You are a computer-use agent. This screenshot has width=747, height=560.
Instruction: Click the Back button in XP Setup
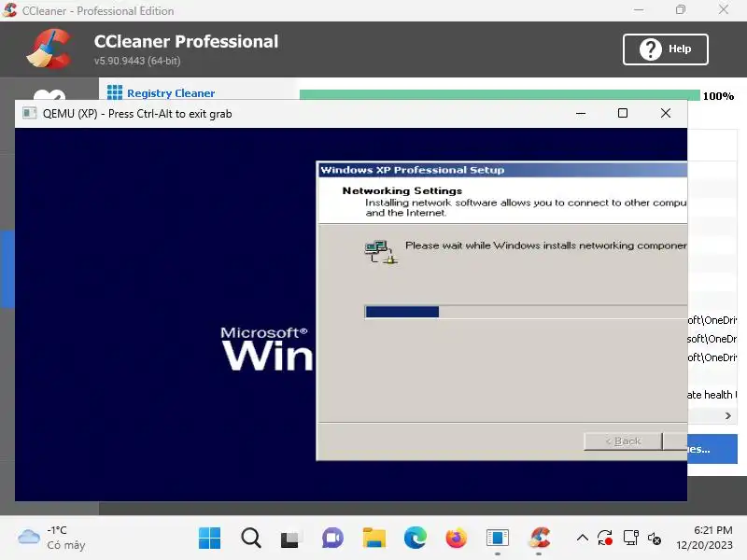tap(623, 441)
